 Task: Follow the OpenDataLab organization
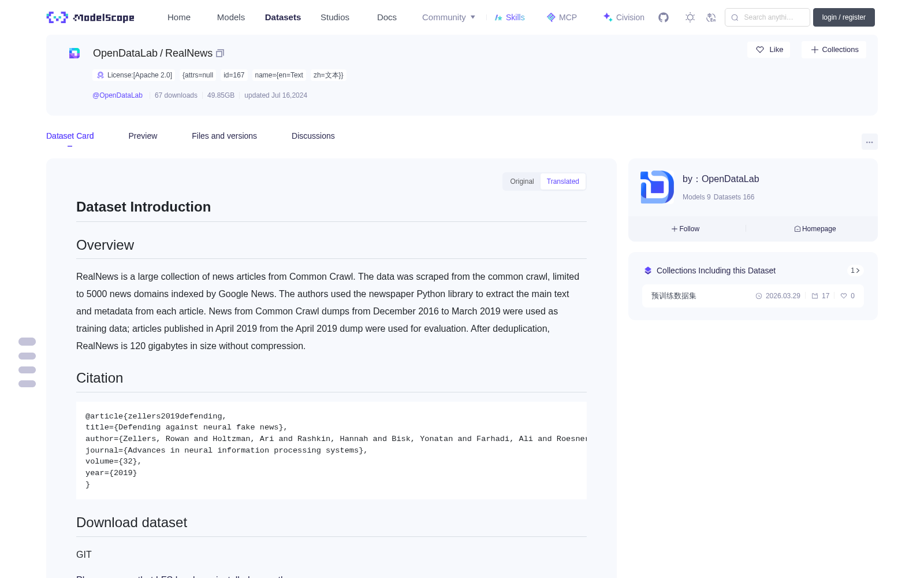[x=685, y=229]
